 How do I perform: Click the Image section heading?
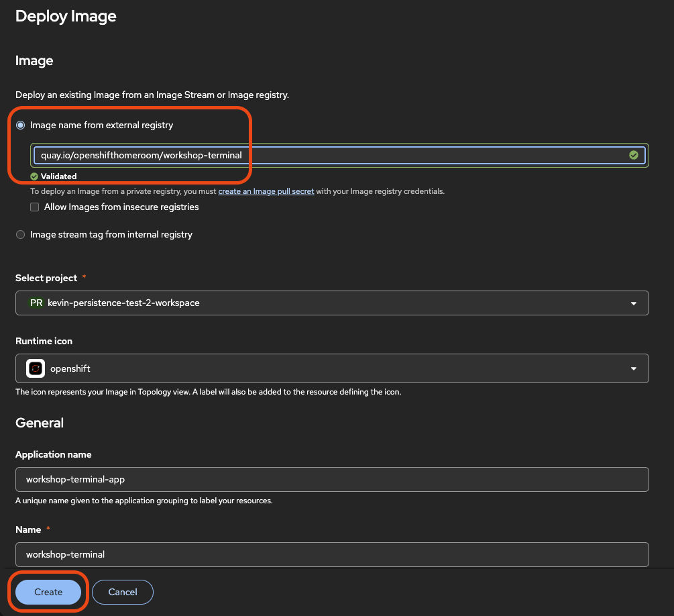point(34,60)
